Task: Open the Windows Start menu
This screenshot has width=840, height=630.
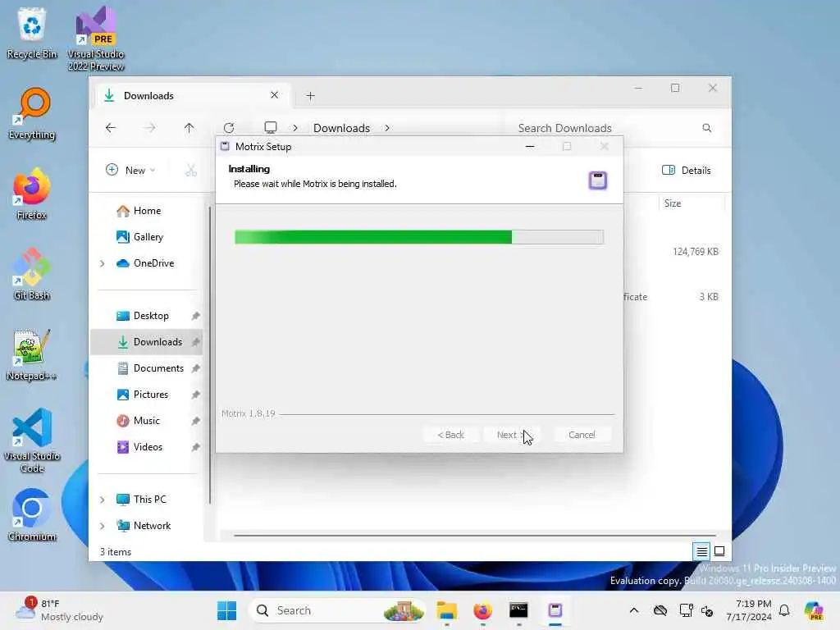Action: click(226, 610)
